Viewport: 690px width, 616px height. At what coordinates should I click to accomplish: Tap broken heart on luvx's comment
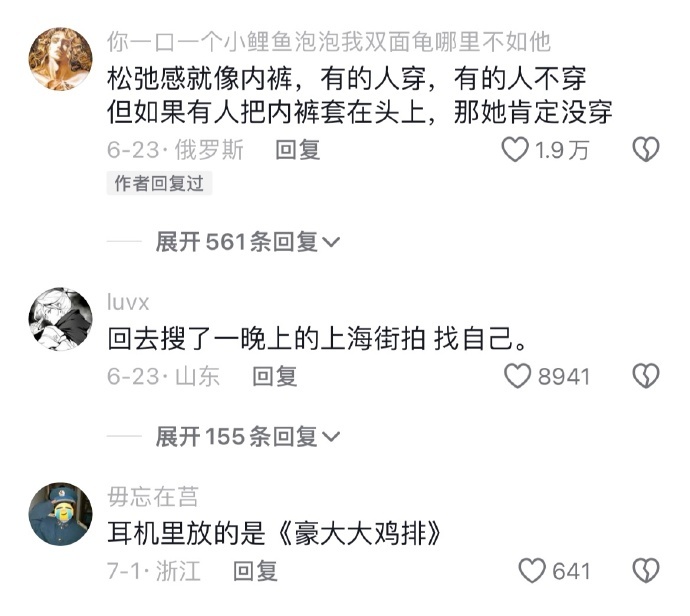[646, 376]
